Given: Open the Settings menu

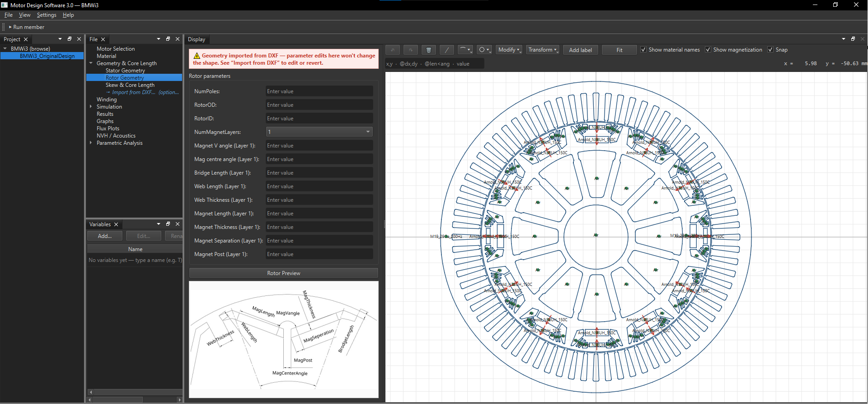Looking at the screenshot, I should tap(47, 15).
